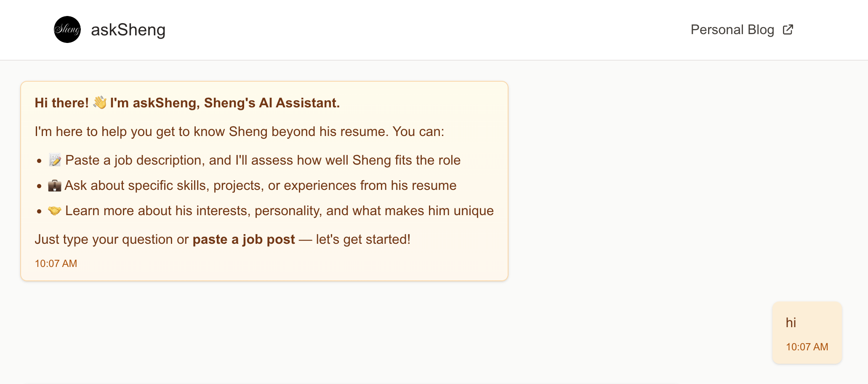Select the Sheng signature inside the logo
Screen dimensions: 868x384
pos(67,29)
